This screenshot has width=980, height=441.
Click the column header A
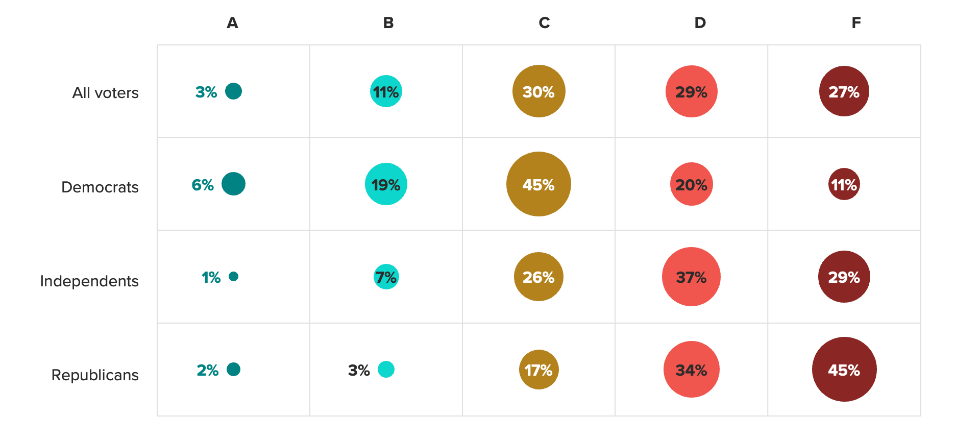tap(232, 23)
